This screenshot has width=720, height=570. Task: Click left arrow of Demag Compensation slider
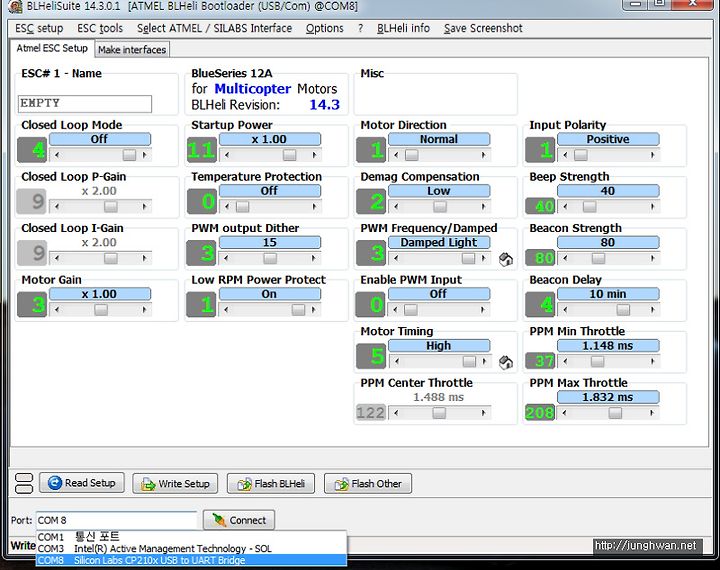pyautogui.click(x=396, y=207)
